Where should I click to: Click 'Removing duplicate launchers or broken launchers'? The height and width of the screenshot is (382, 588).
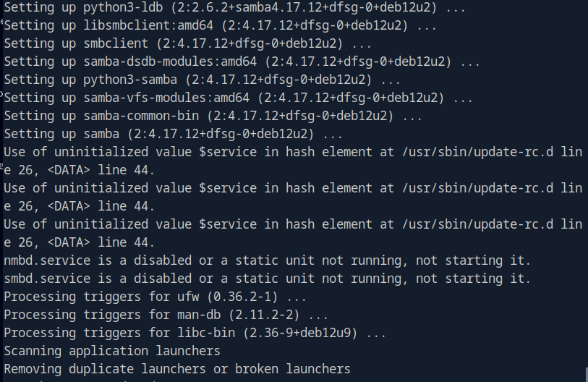click(177, 369)
